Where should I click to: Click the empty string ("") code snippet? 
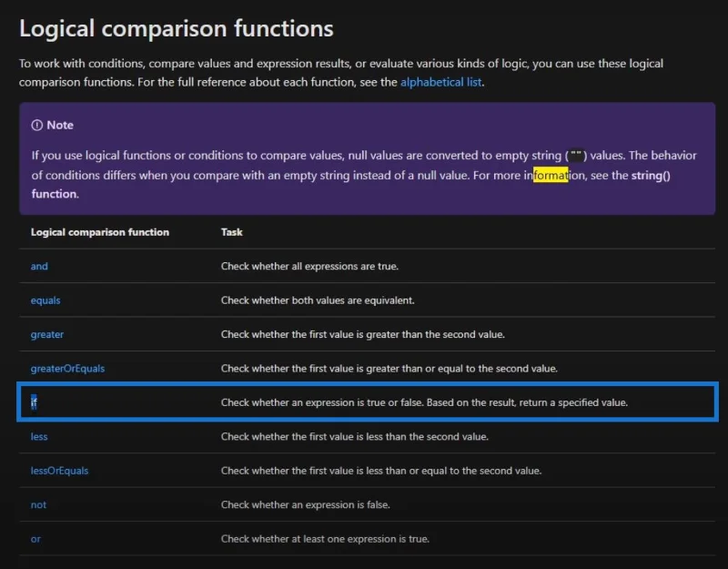(576, 155)
